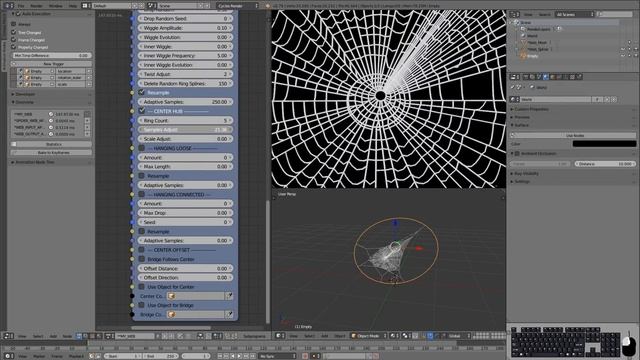Viewport: 640px width, 360px height.
Task: Open the Window menu
Action: 56,6
